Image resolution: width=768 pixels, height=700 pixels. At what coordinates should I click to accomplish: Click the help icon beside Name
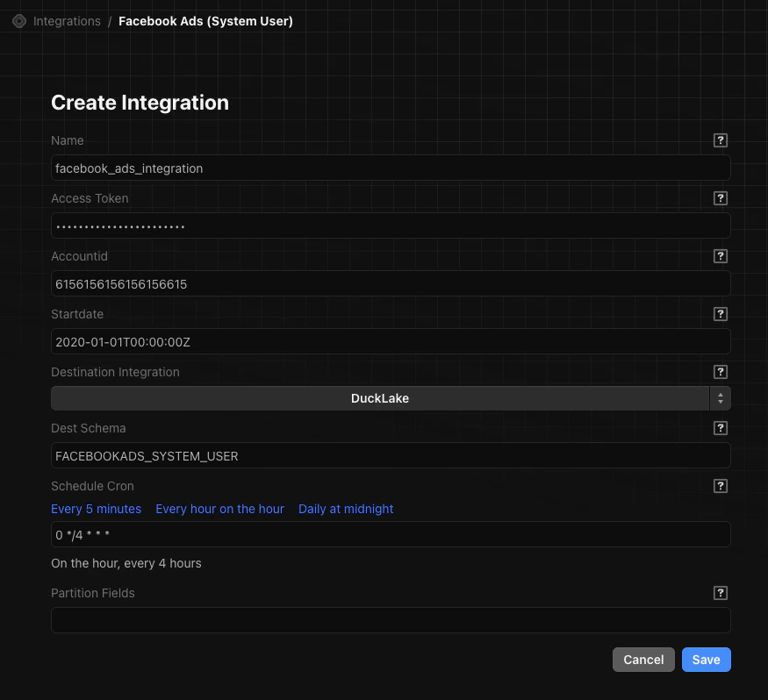point(721,140)
